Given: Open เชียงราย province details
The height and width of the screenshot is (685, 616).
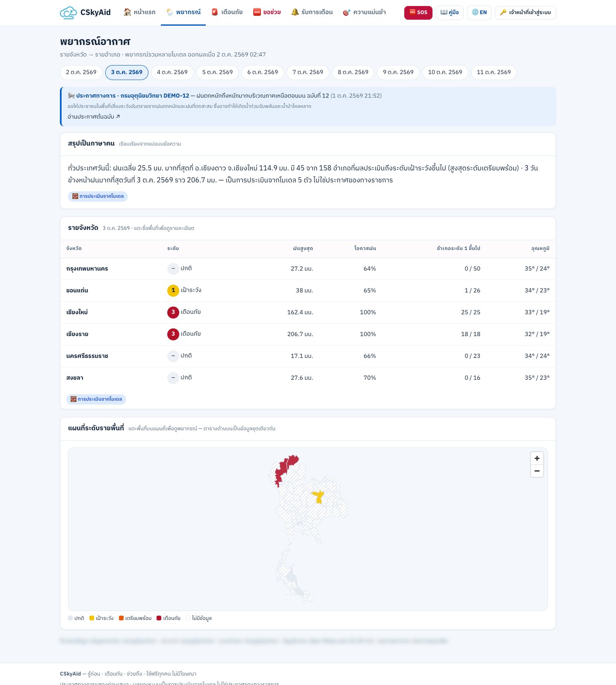Looking at the screenshot, I should coord(77,334).
